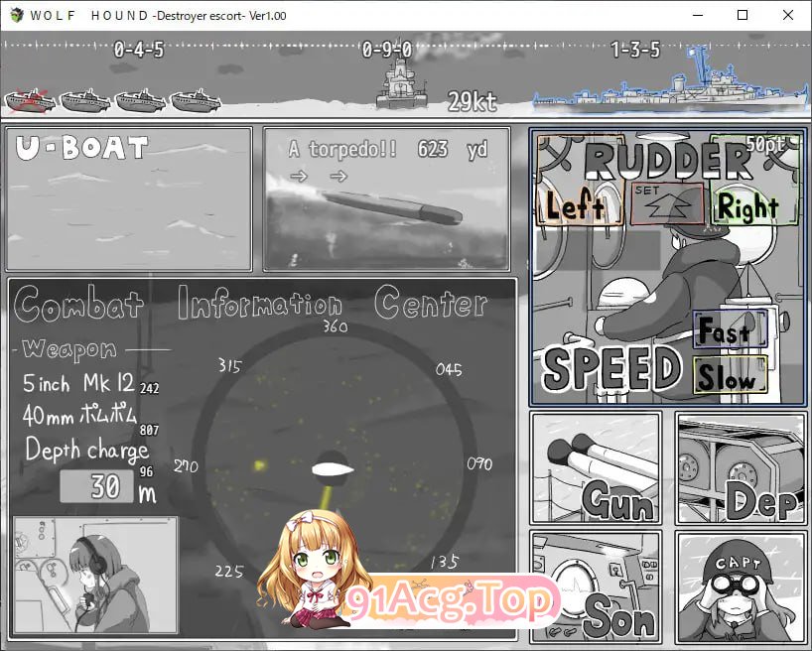
Task: Select the Depth charge weapon entry
Action: click(x=87, y=450)
